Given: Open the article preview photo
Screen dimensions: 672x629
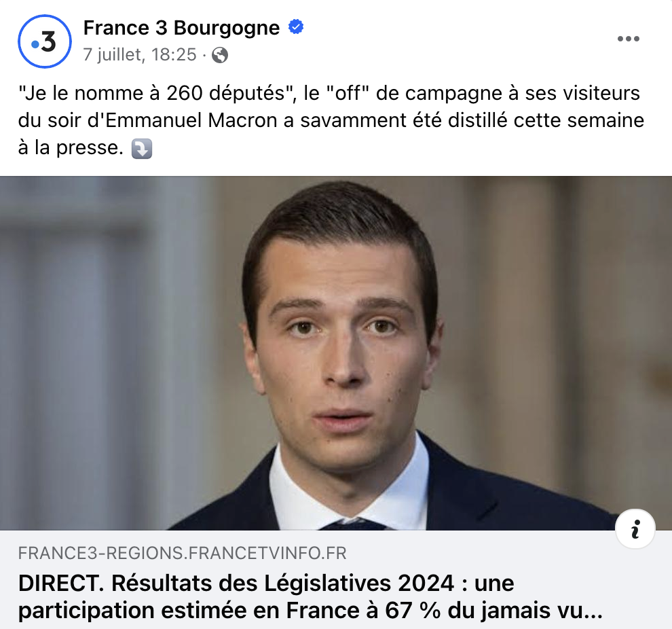Looking at the screenshot, I should pos(336,353).
